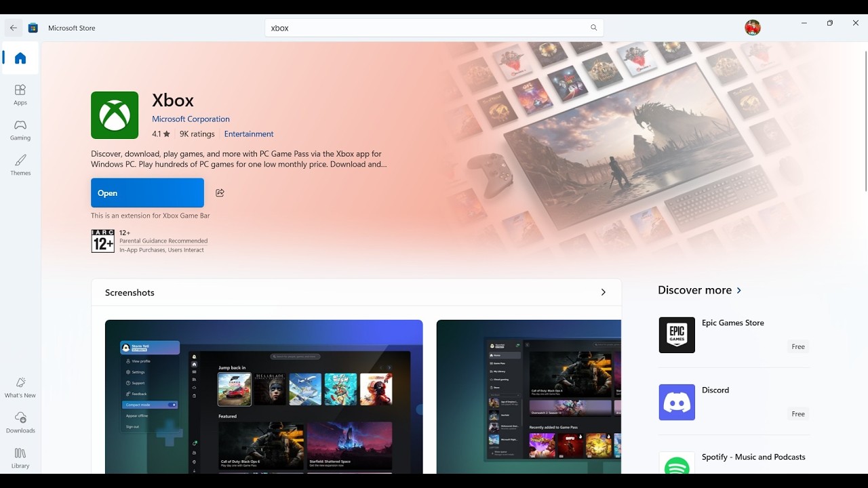Share the Xbox app page
The height and width of the screenshot is (488, 868).
pos(220,193)
